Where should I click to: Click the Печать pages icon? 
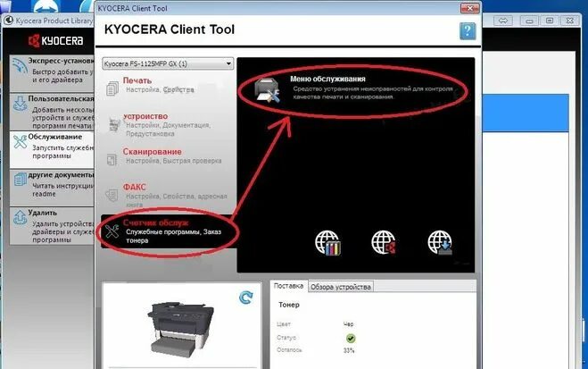click(x=112, y=88)
